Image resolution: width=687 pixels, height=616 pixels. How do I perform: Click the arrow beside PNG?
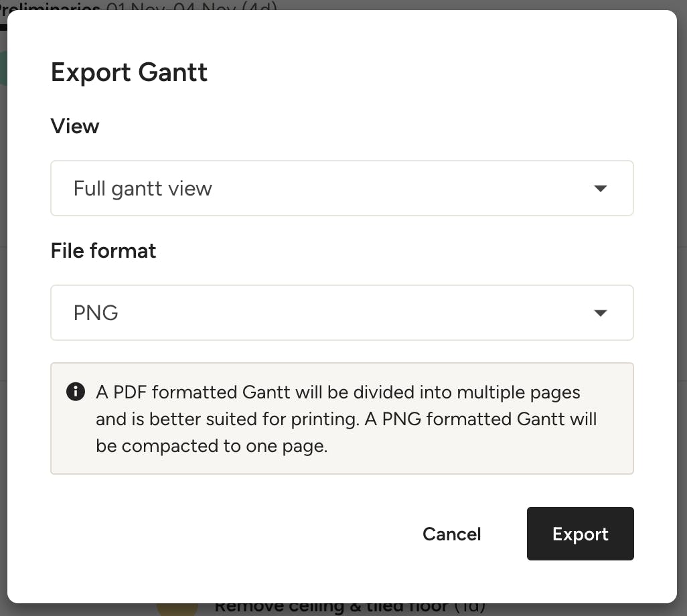pyautogui.click(x=601, y=313)
